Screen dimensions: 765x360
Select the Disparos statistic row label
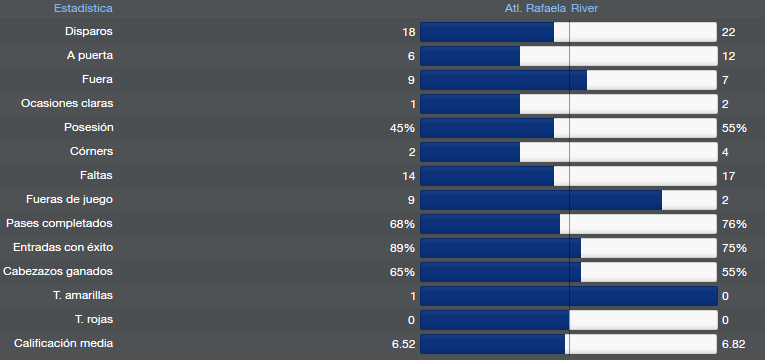coord(89,31)
